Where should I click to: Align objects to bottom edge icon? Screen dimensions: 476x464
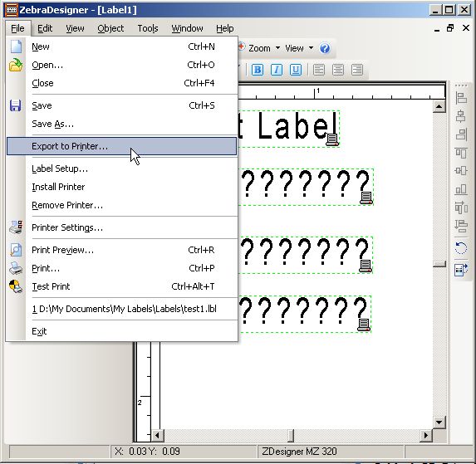coord(461,189)
